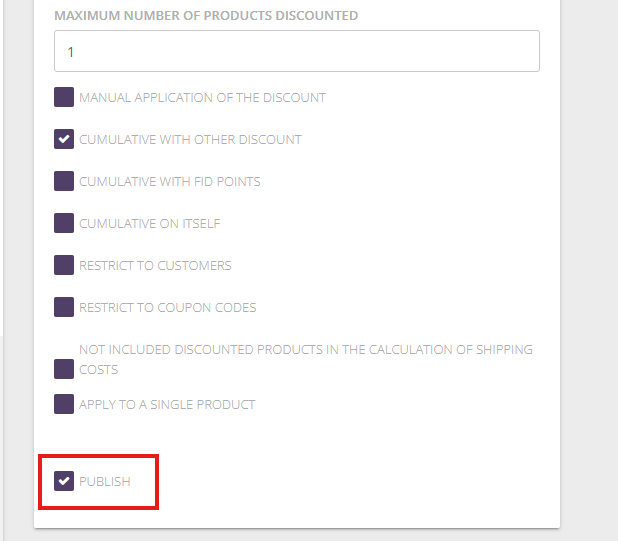Click the 'Not Included Discounted Products' label text
618x541 pixels.
pyautogui.click(x=305, y=350)
